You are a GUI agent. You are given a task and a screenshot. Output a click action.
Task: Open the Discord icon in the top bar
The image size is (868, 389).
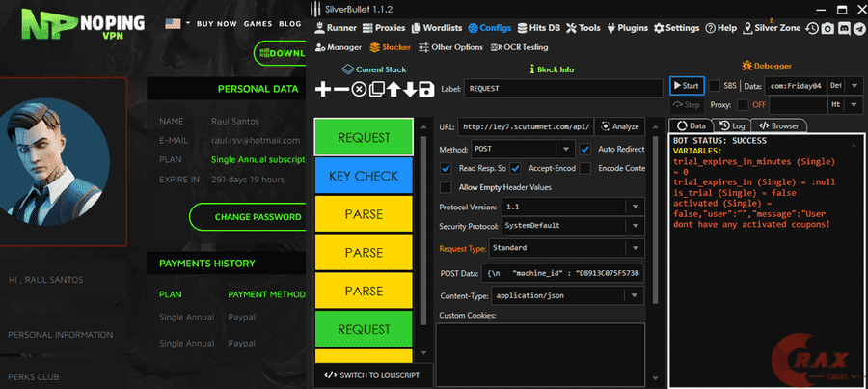(x=844, y=29)
